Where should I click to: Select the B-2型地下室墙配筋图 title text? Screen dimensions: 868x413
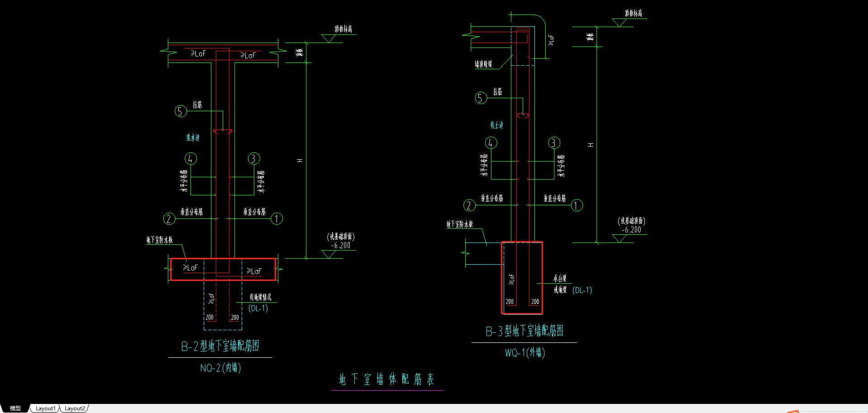point(220,346)
